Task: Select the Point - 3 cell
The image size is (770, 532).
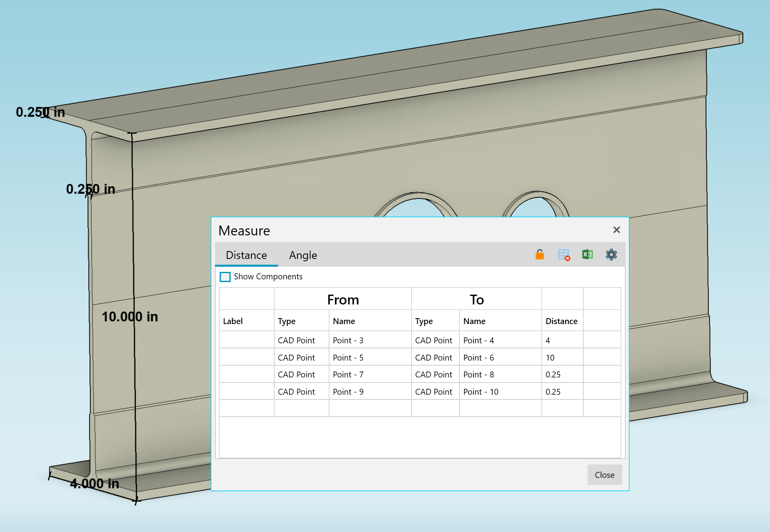Action: (x=370, y=340)
